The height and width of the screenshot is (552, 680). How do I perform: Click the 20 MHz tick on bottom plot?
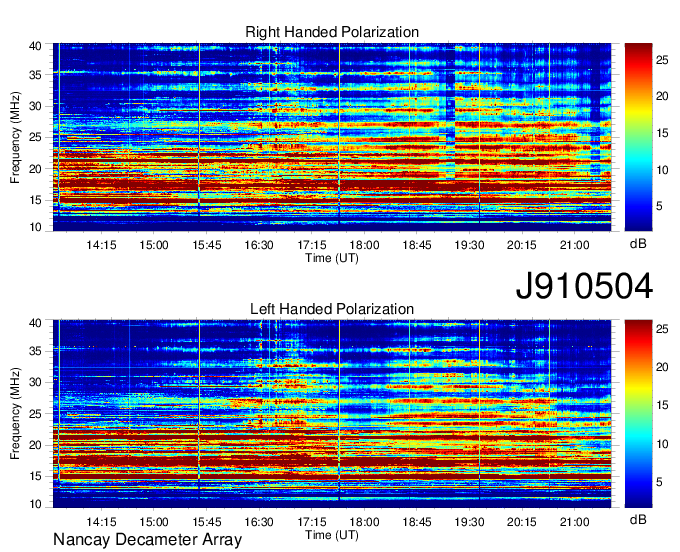35,445
